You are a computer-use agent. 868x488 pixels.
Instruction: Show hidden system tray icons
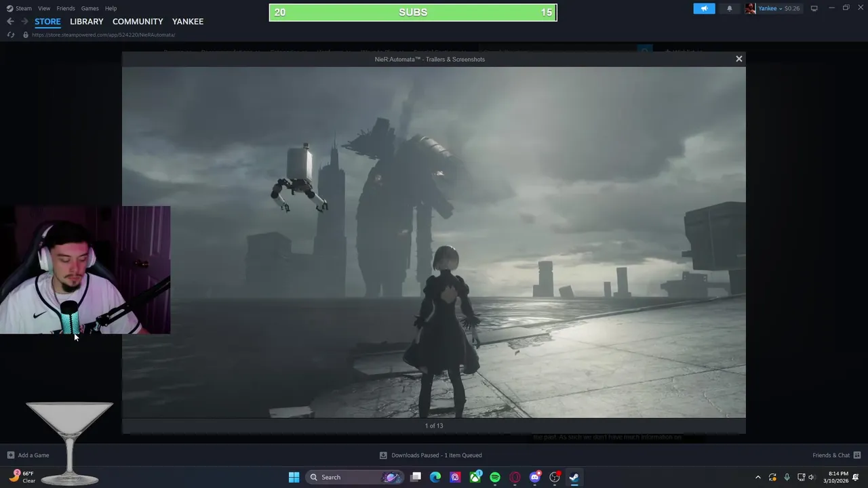[x=758, y=477]
